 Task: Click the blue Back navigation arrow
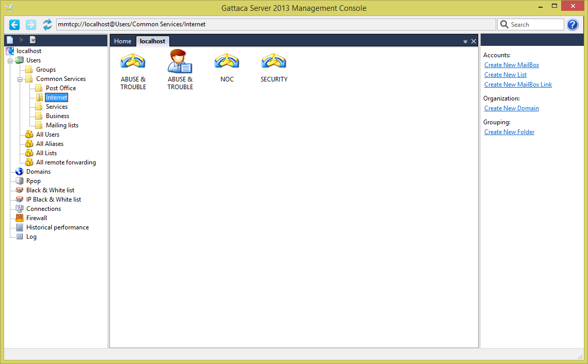pyautogui.click(x=14, y=24)
